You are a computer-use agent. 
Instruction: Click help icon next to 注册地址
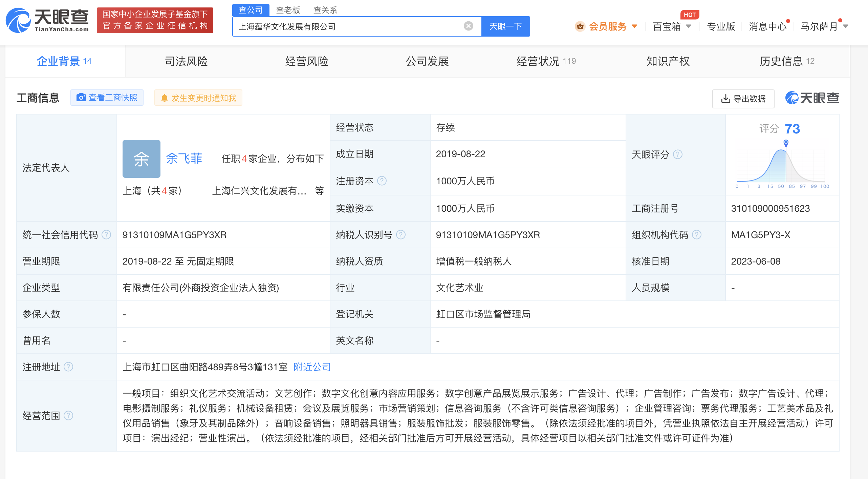click(x=68, y=367)
